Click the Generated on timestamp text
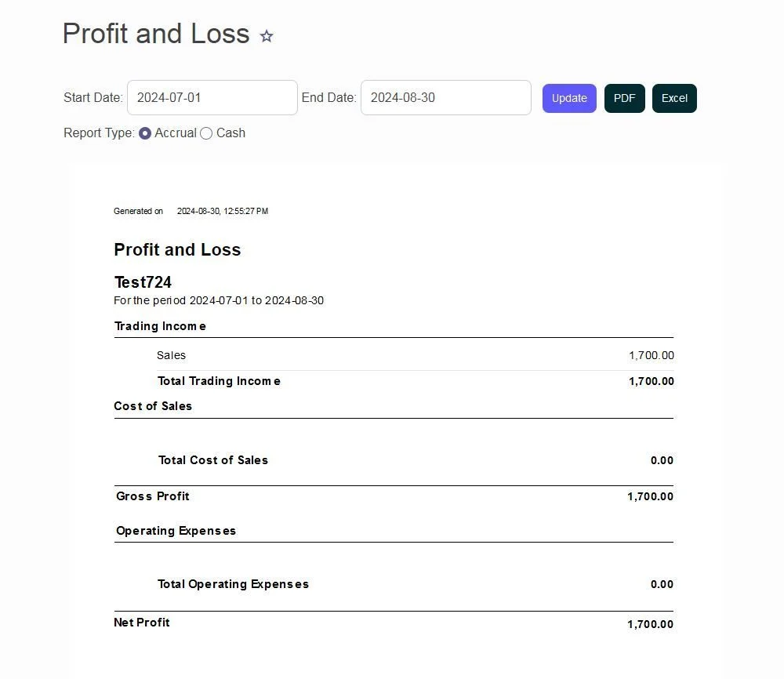This screenshot has width=784, height=679. 222,211
